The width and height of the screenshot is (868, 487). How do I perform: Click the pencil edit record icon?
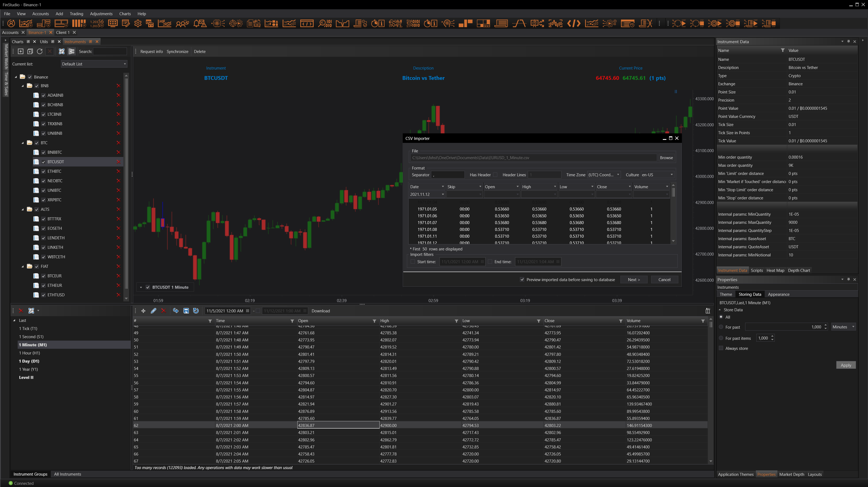coord(153,310)
